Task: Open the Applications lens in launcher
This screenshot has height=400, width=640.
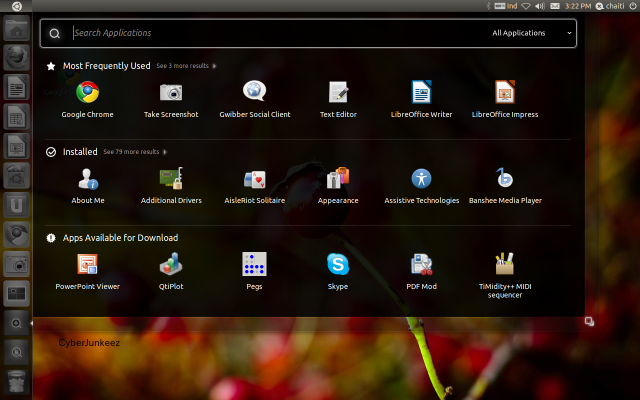Action: point(16,323)
